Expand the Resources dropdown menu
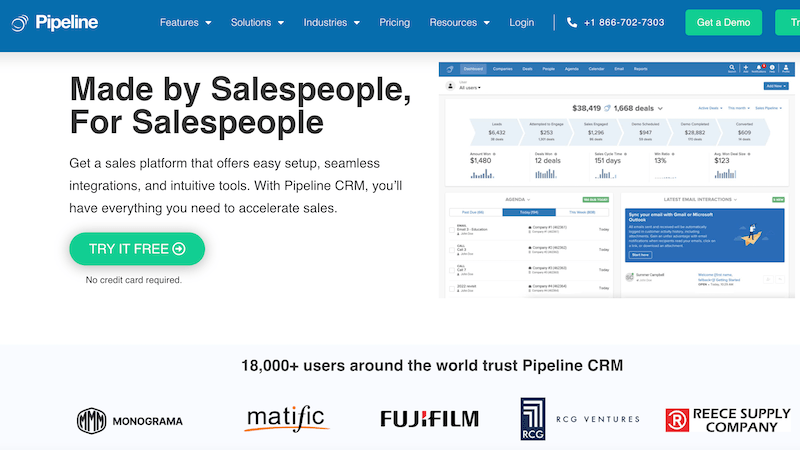 (x=459, y=22)
